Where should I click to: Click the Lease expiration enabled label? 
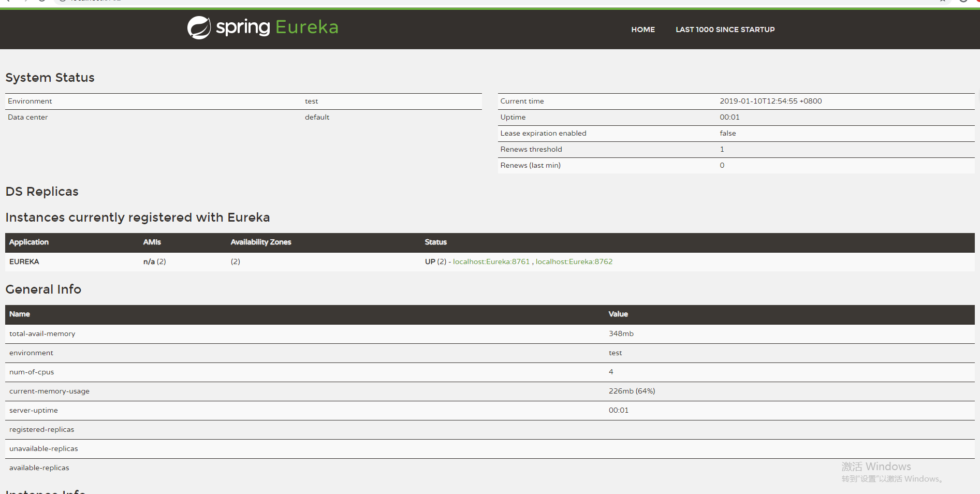(x=543, y=133)
